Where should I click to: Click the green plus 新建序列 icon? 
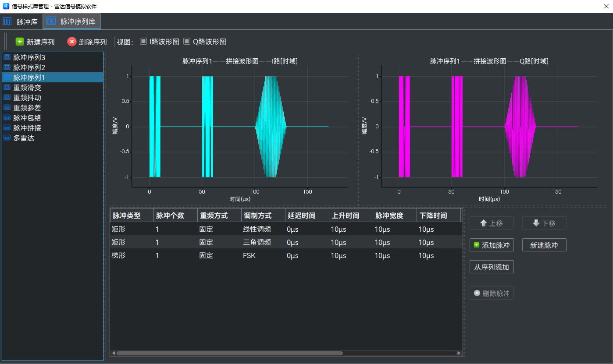coord(20,42)
